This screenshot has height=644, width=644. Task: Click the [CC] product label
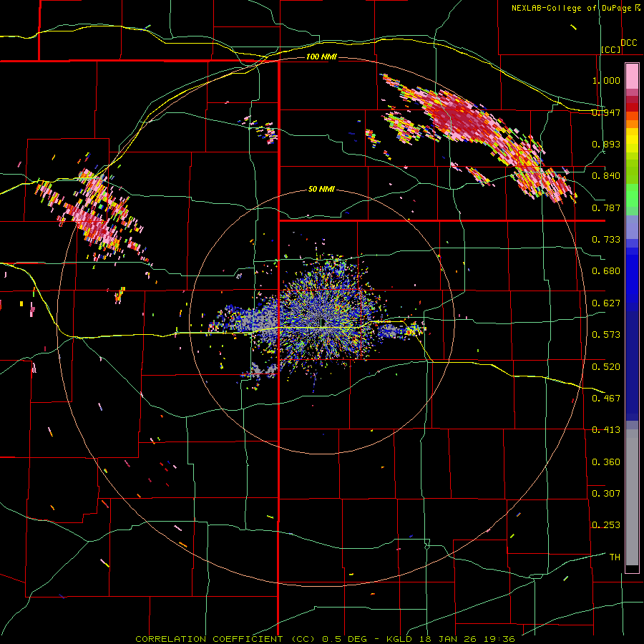click(611, 49)
